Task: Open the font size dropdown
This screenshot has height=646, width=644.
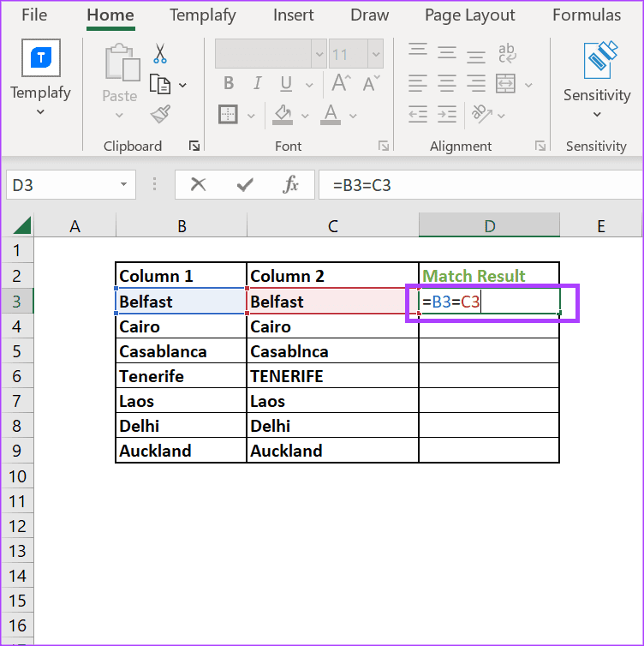Action: pos(376,54)
